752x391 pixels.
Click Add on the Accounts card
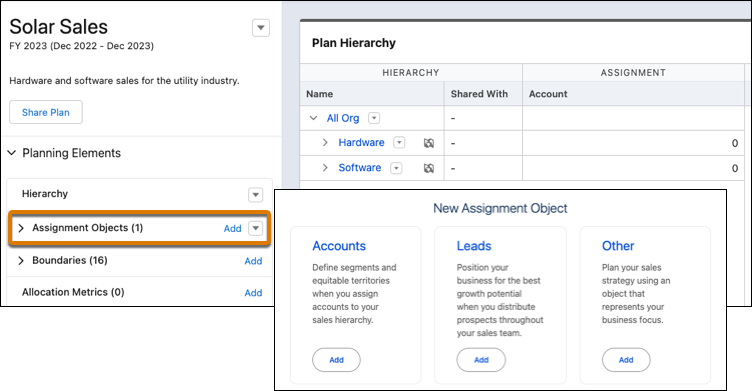(336, 360)
